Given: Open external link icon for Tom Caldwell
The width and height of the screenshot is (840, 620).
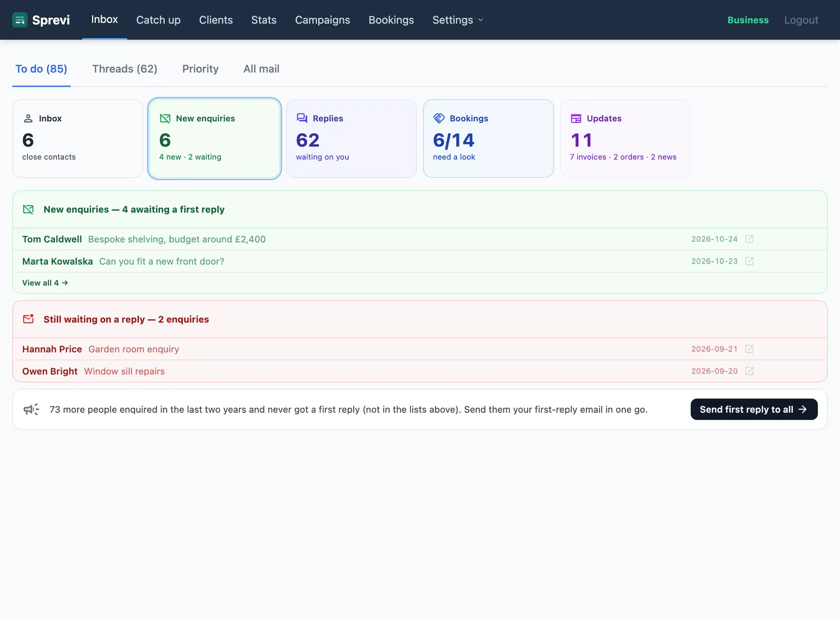Looking at the screenshot, I should [x=749, y=239].
